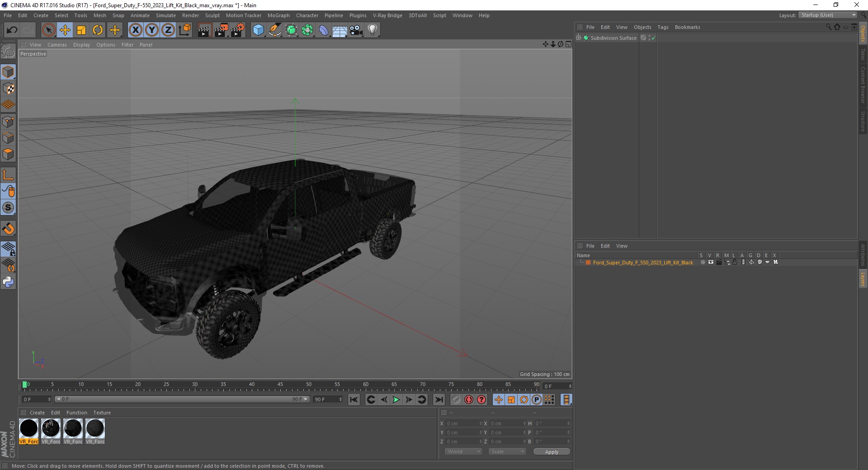This screenshot has width=868, height=470.
Task: Select Polygons mode in left sidebar
Action: tap(8, 154)
